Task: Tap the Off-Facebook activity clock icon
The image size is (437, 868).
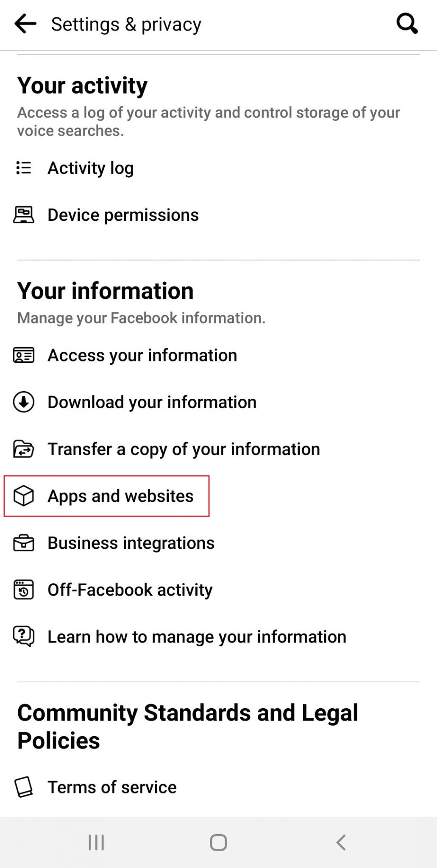Action: pos(24,590)
